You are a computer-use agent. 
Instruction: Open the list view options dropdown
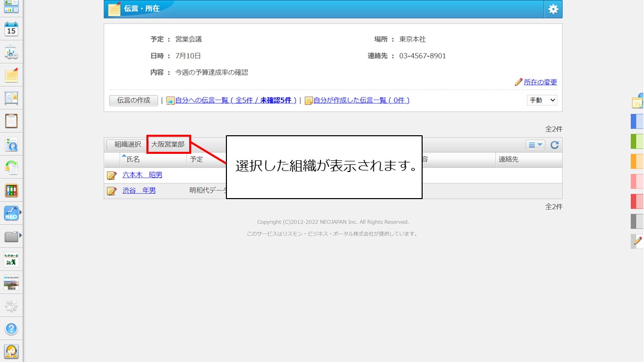(535, 145)
